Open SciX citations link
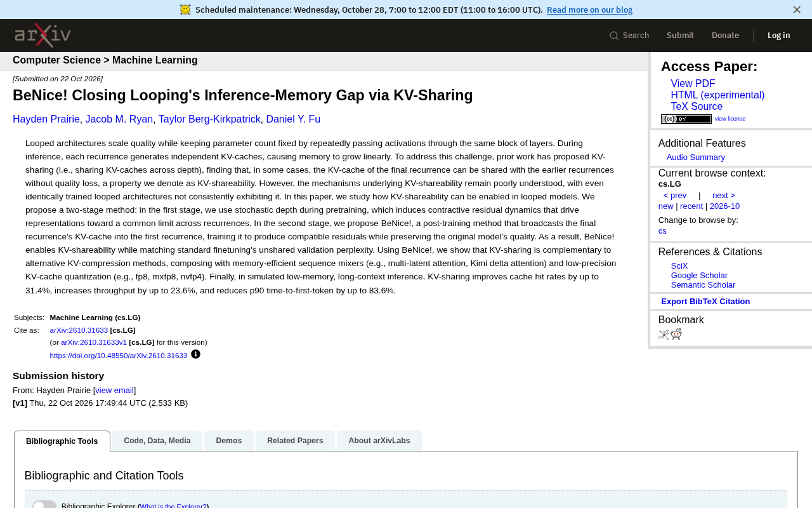This screenshot has width=812, height=508. click(679, 266)
